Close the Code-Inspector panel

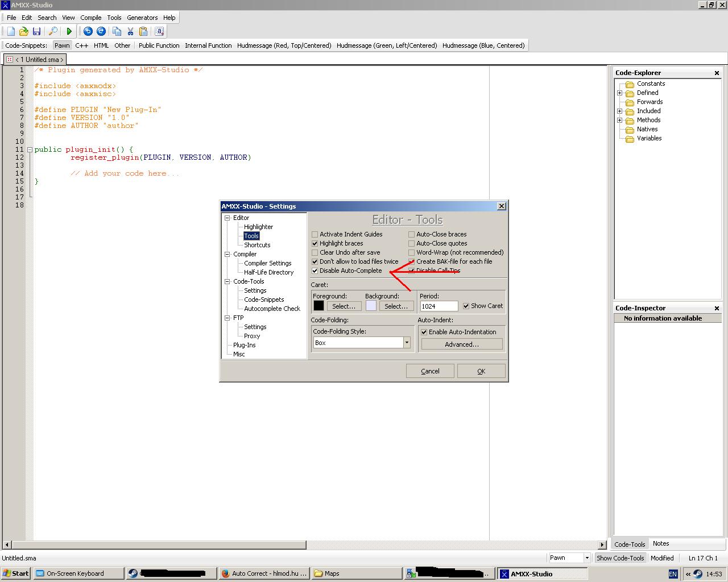(x=717, y=308)
